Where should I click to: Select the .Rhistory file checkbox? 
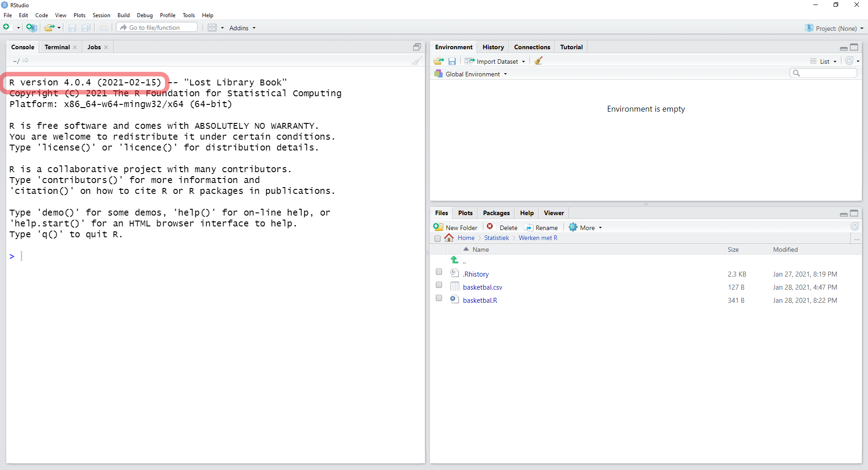(x=439, y=272)
